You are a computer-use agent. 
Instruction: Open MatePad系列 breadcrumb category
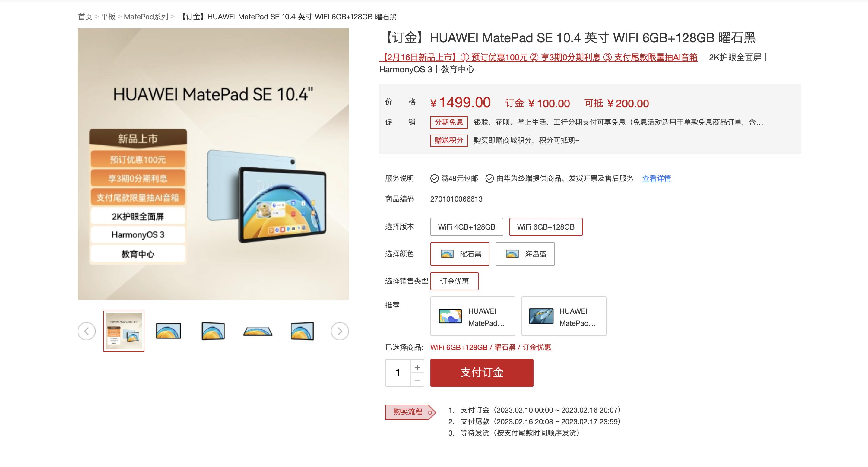146,17
